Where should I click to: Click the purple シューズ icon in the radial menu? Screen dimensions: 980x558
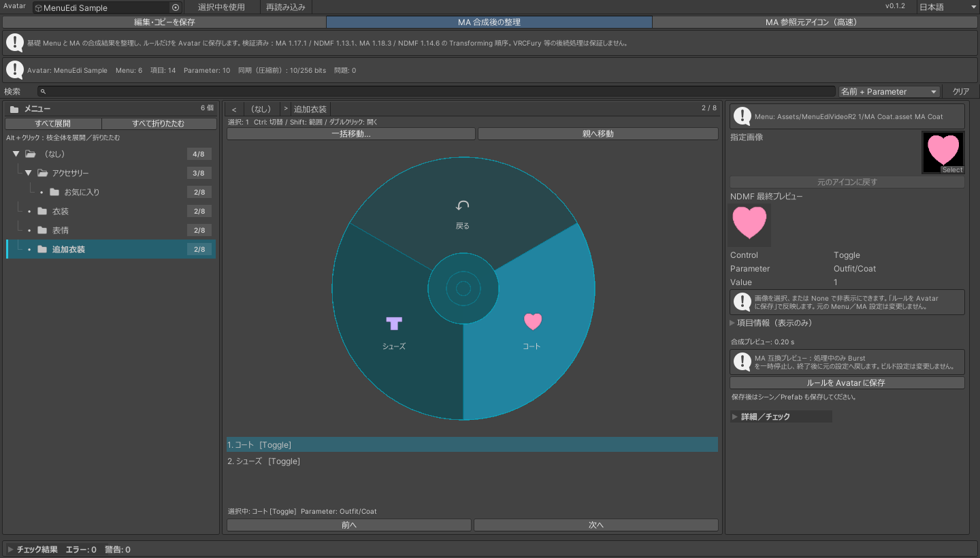tap(394, 323)
